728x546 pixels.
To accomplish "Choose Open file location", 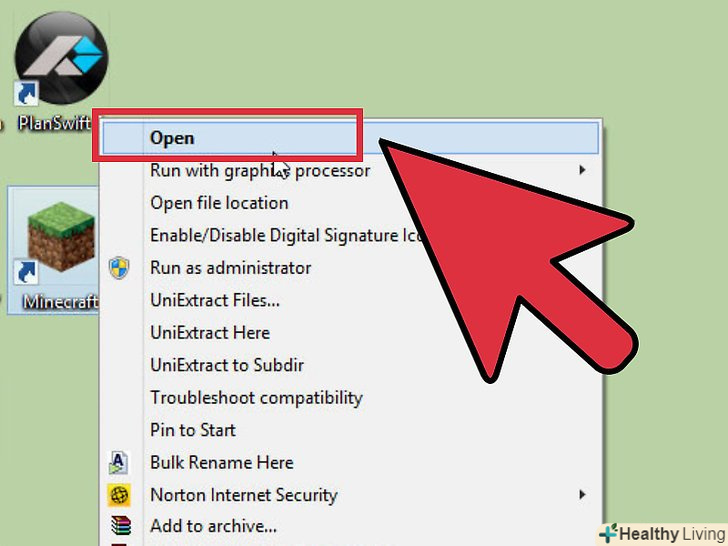I will click(219, 203).
